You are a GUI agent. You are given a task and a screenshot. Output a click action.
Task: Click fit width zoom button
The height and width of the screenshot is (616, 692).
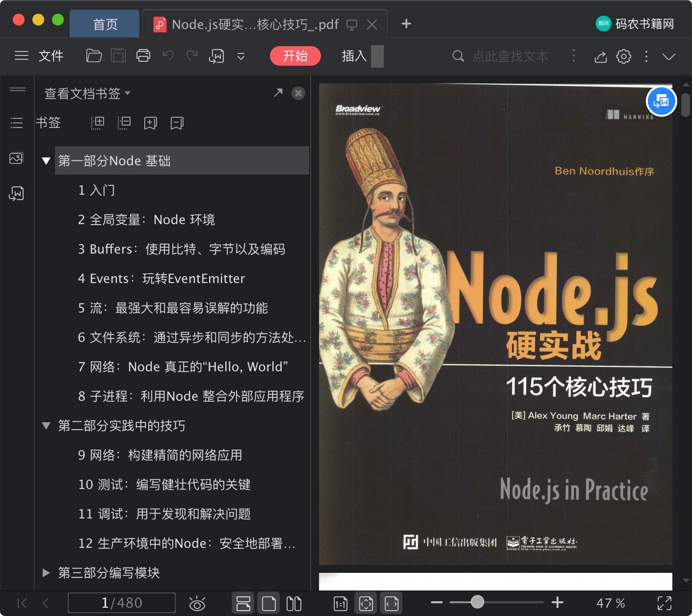(392, 603)
